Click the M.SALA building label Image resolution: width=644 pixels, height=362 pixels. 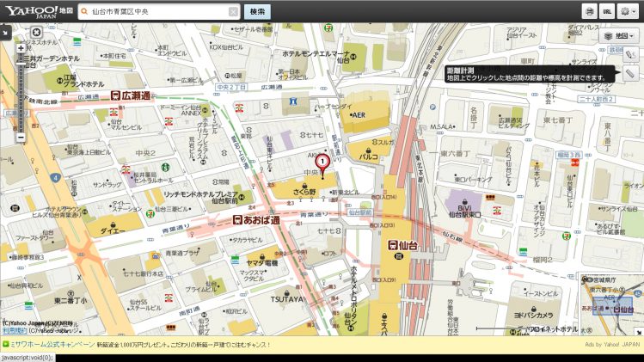(x=443, y=127)
